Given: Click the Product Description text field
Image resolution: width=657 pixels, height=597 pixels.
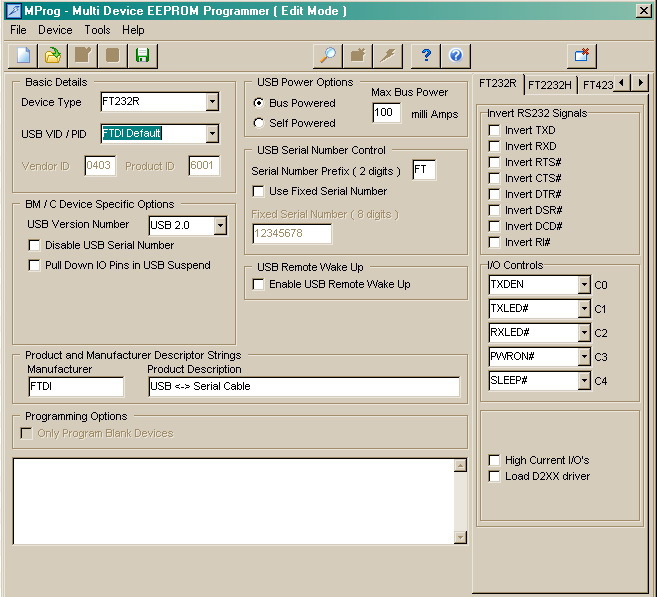Looking at the screenshot, I should click(303, 386).
